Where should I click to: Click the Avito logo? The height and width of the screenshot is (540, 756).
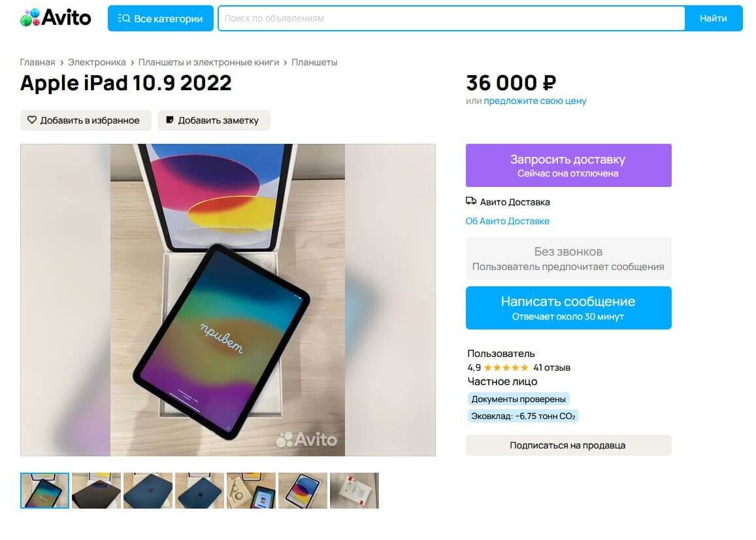[56, 18]
